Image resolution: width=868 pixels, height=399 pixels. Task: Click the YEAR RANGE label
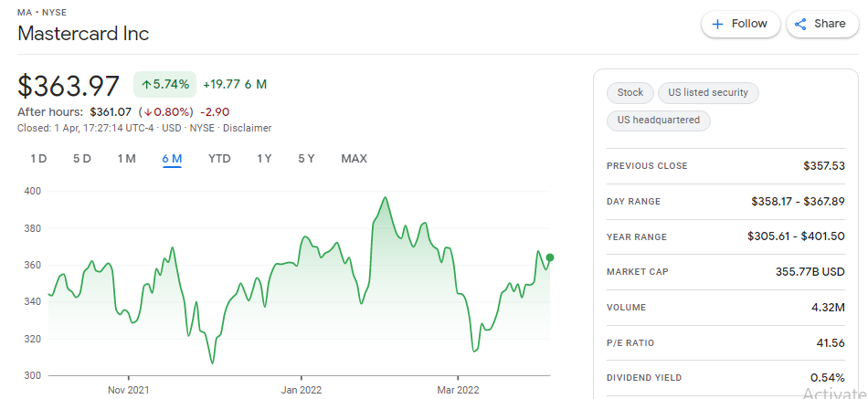637,236
